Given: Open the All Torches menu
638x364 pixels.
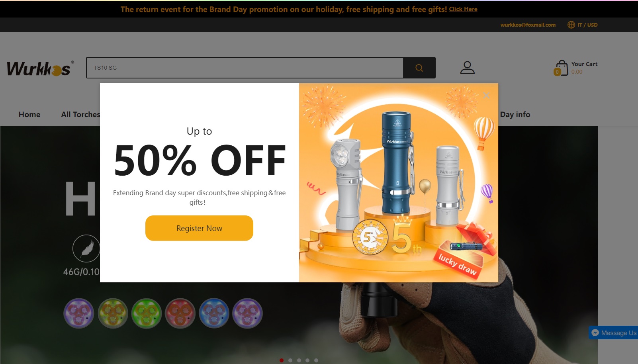Looking at the screenshot, I should 80,114.
